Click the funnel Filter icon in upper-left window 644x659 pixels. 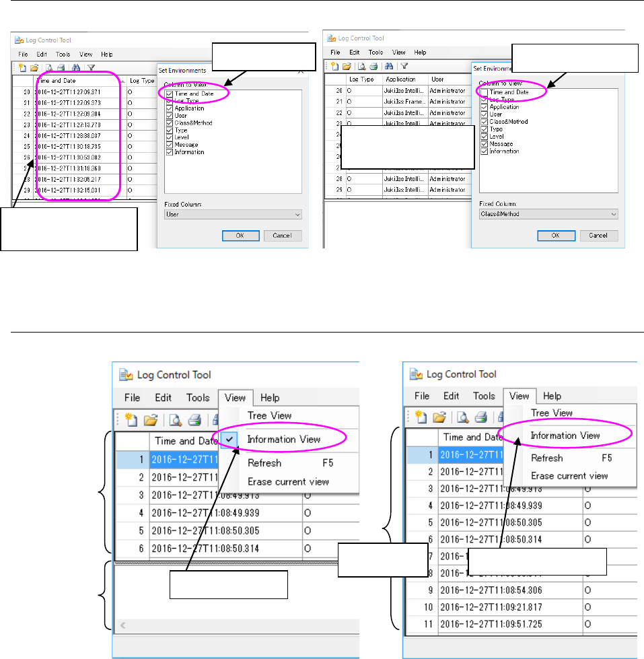(91, 67)
